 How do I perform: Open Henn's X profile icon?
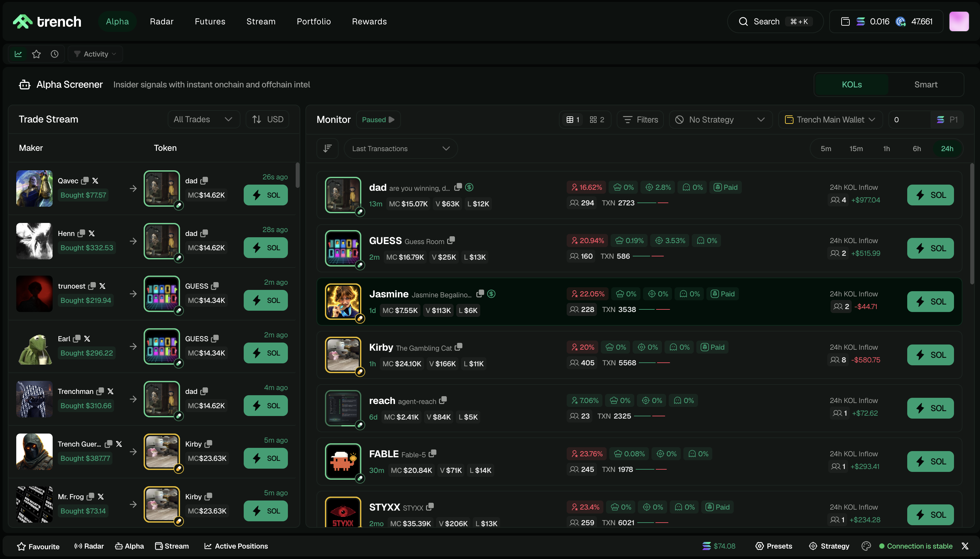pyautogui.click(x=92, y=233)
